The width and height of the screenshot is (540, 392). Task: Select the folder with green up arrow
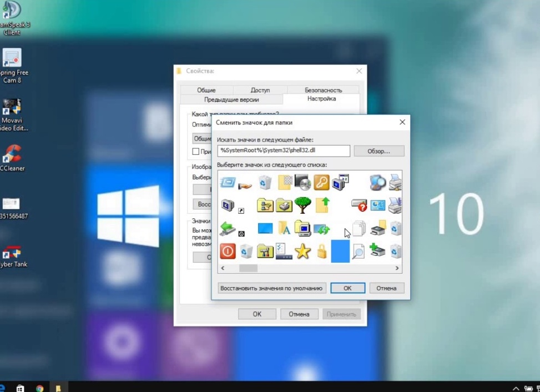(322, 205)
